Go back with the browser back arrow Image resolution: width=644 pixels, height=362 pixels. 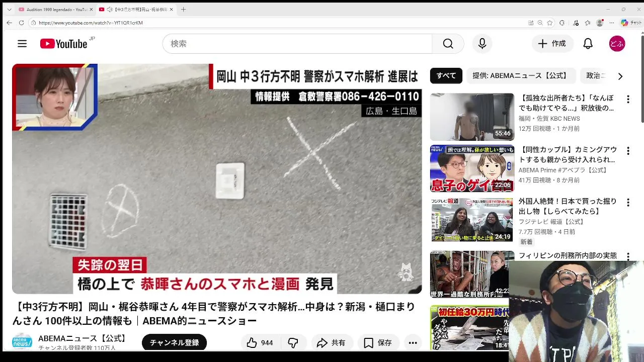(x=9, y=23)
